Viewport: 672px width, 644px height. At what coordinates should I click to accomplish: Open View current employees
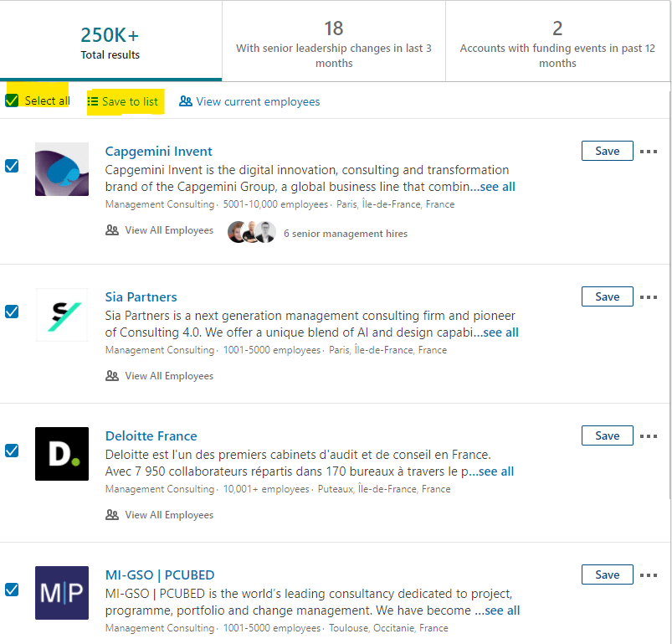(x=249, y=101)
